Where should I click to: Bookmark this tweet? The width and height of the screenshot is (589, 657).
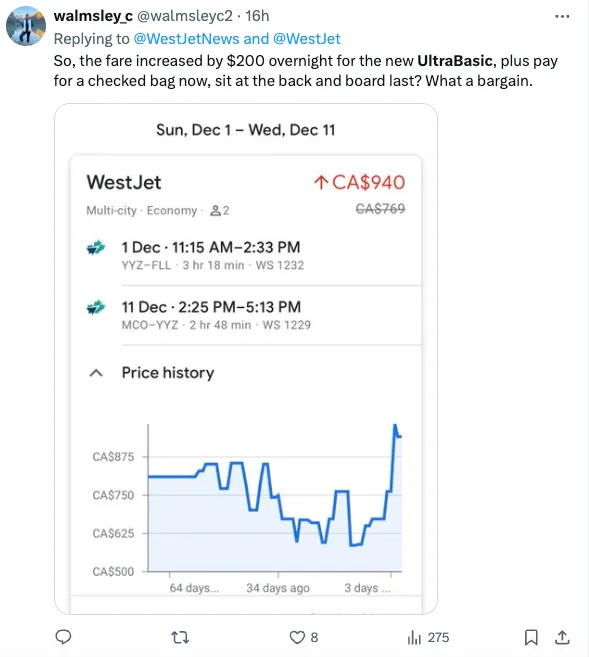[531, 637]
